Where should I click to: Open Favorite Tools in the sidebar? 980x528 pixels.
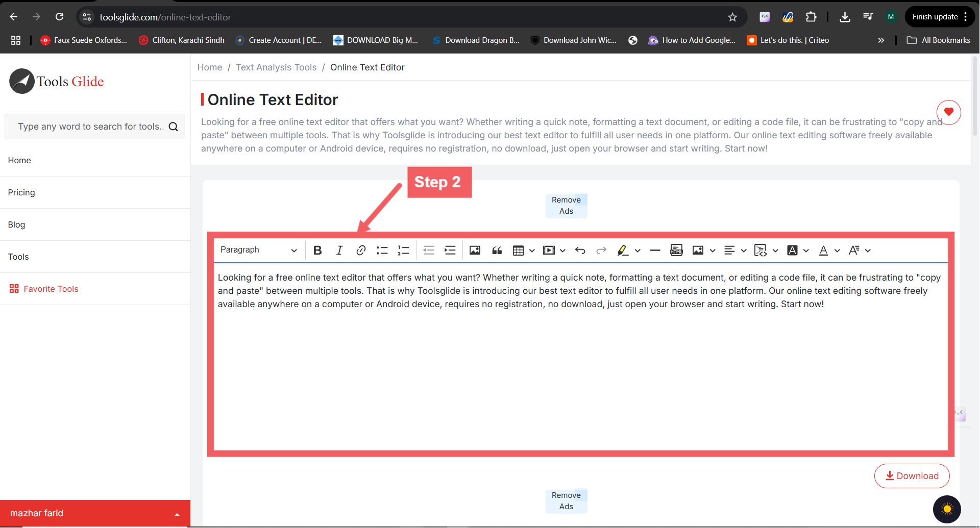coord(51,289)
